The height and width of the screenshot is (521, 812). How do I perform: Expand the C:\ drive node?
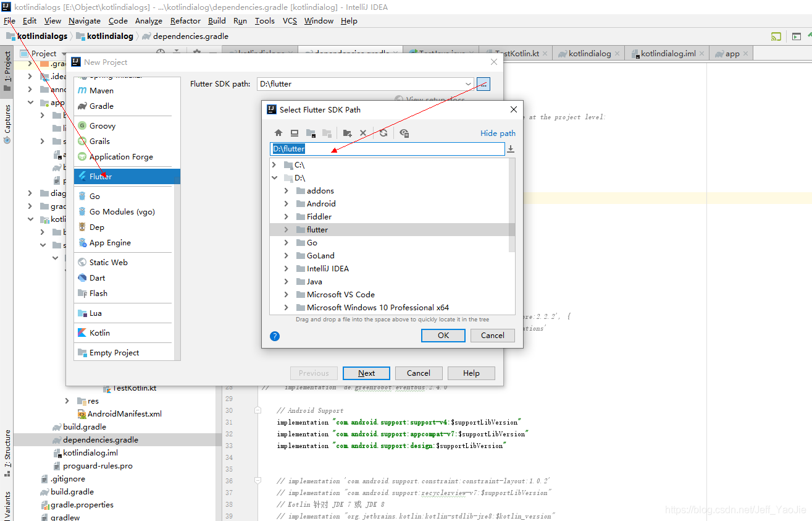pyautogui.click(x=274, y=165)
